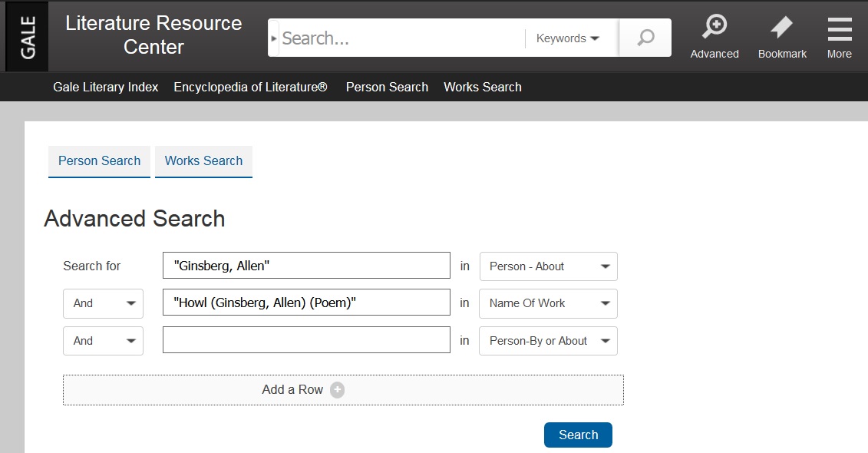The image size is (868, 453).
Task: Switch to the Works Search tab
Action: pos(203,161)
